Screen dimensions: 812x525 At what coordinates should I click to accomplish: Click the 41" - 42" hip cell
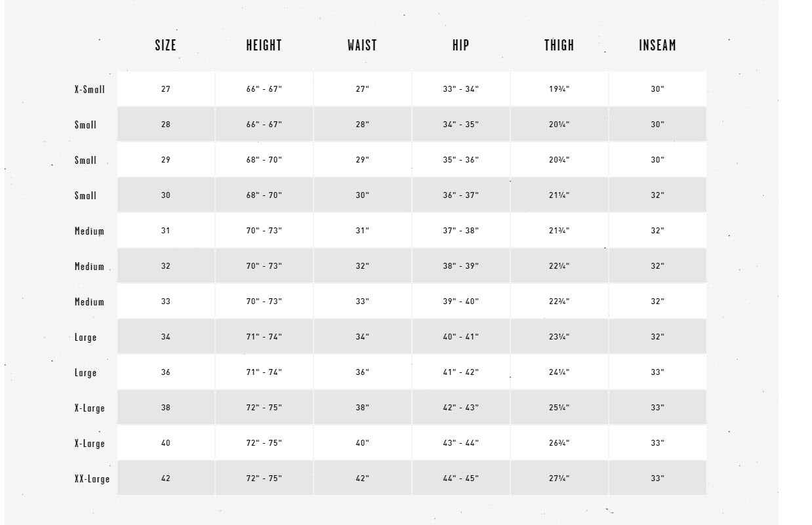(460, 372)
